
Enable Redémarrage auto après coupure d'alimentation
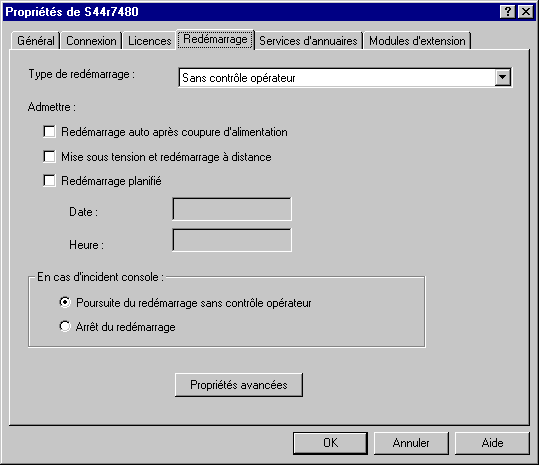coord(50,132)
